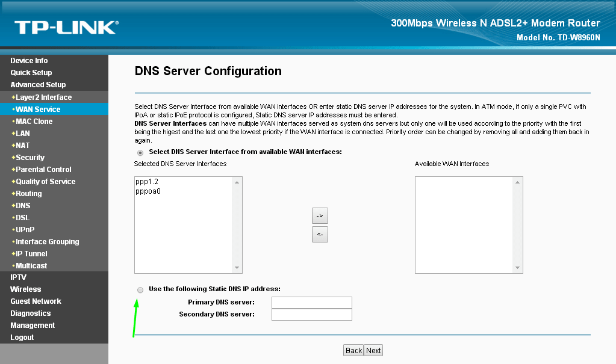Move interface right with -> arrow button

[x=320, y=215]
